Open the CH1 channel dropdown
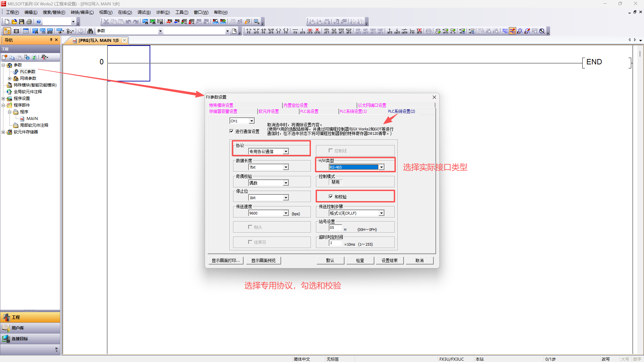Screen dimensions: 644x362 252,121
